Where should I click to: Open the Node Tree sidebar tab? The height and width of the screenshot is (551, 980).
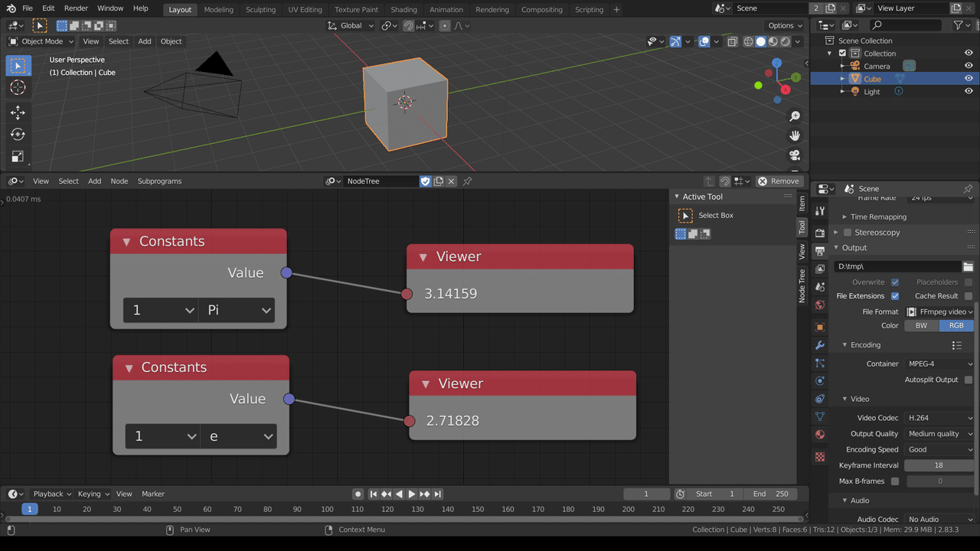802,285
